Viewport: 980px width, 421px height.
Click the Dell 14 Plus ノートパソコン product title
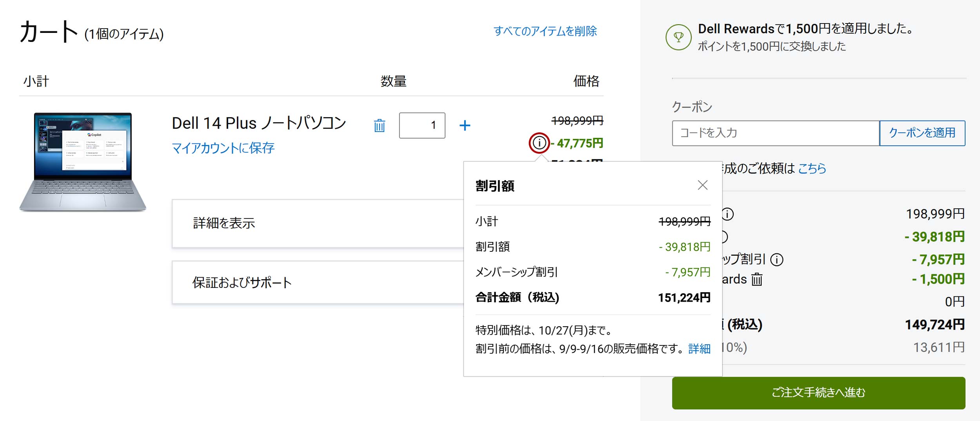point(259,123)
